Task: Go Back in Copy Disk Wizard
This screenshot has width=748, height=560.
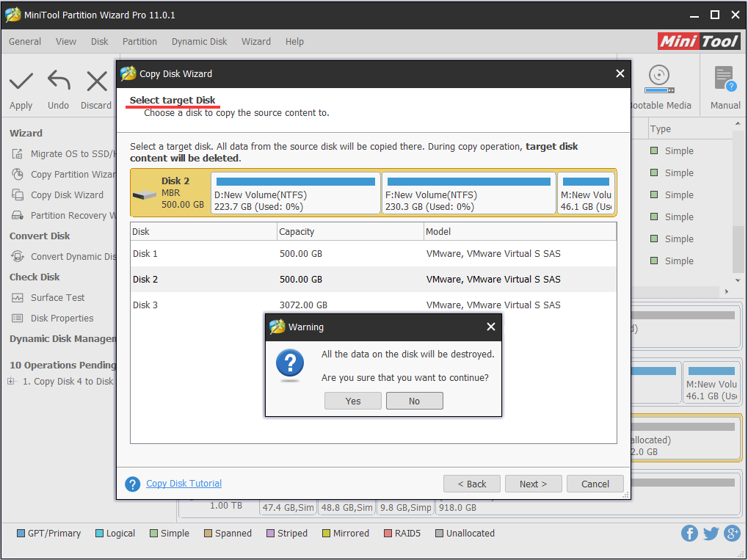Action: pyautogui.click(x=472, y=484)
